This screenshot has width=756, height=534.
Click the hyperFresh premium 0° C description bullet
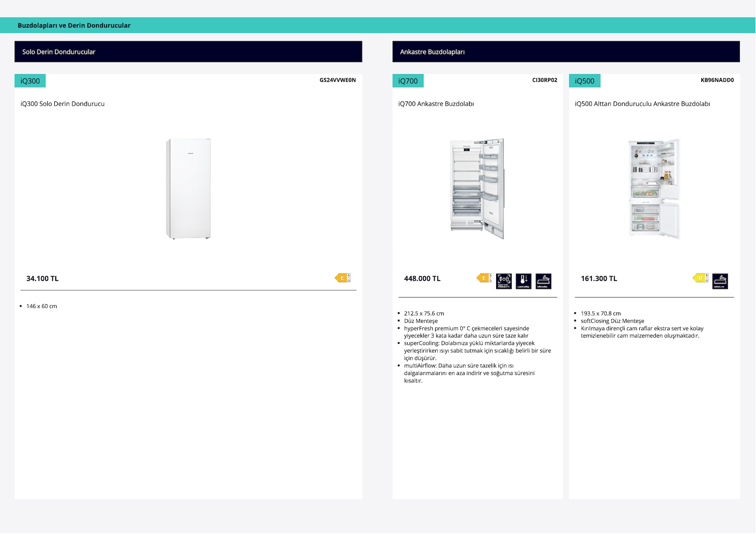pos(466,332)
